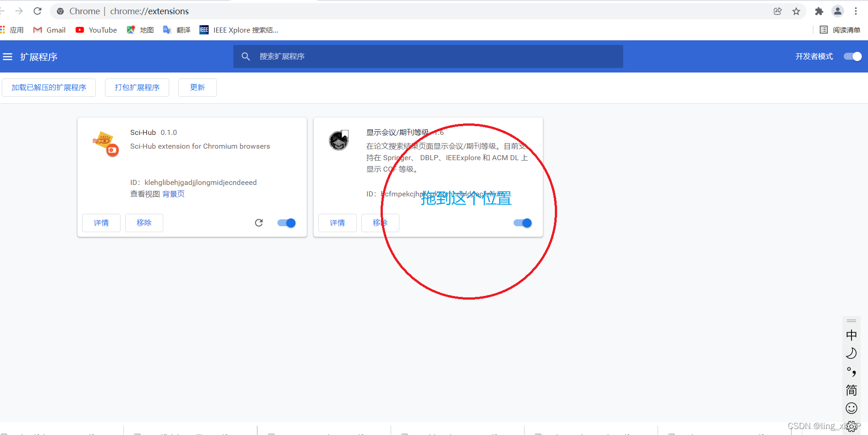Toggle 开发者模式 developer mode switch
868x435 pixels.
coord(853,56)
